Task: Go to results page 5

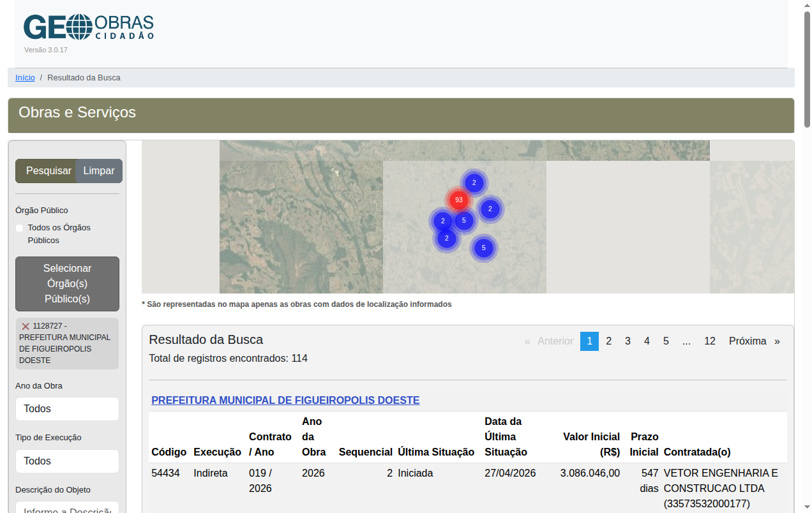Action: pyautogui.click(x=666, y=341)
